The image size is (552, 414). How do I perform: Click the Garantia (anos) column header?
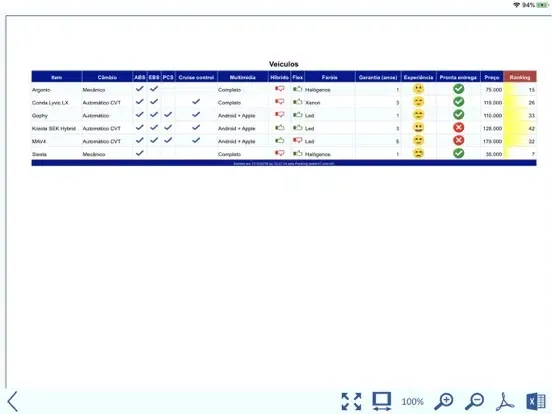[x=378, y=77]
